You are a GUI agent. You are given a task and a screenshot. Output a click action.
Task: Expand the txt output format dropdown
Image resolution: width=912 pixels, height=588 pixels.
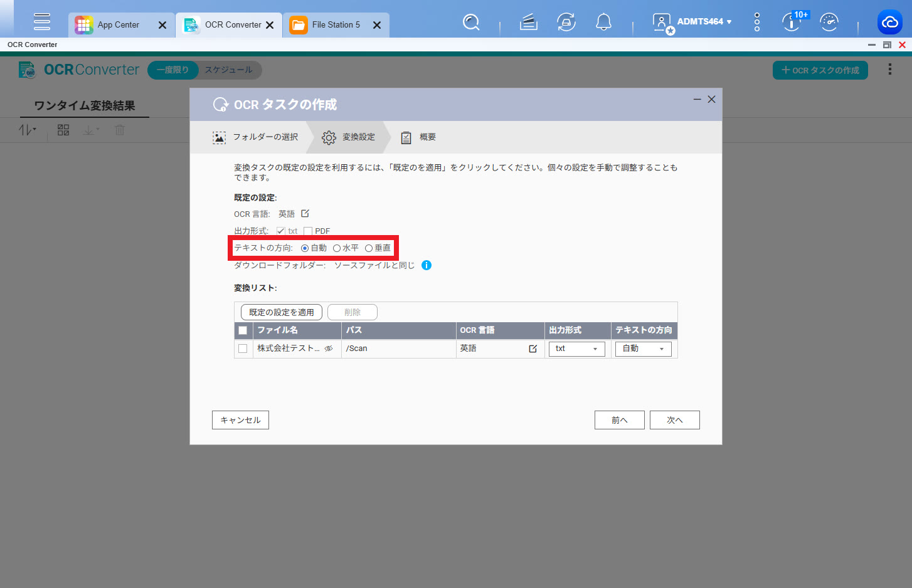pos(576,349)
